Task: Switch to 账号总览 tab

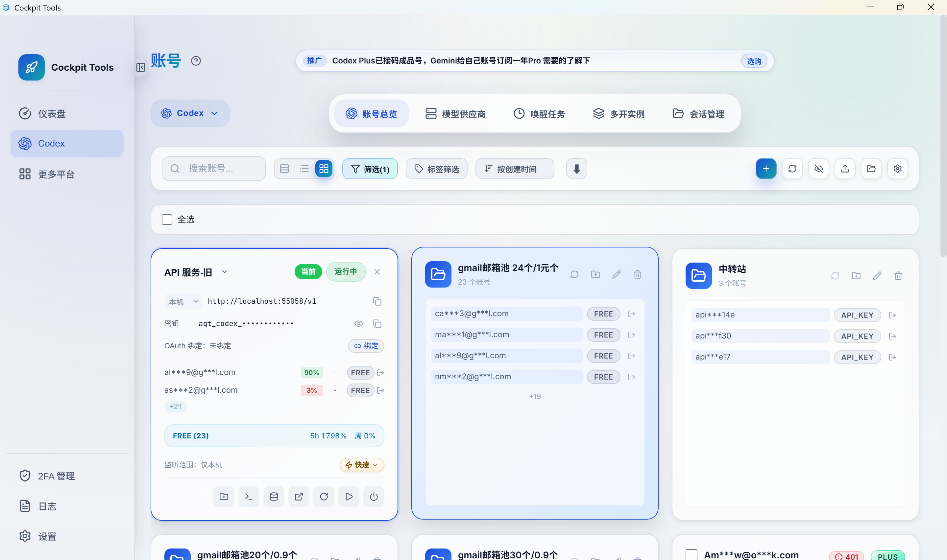Action: pos(372,114)
